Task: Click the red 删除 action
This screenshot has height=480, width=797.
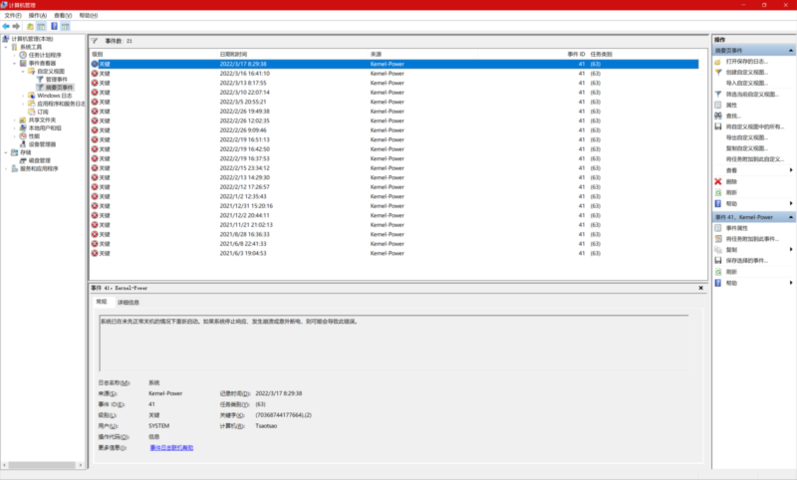Action: tap(731, 181)
